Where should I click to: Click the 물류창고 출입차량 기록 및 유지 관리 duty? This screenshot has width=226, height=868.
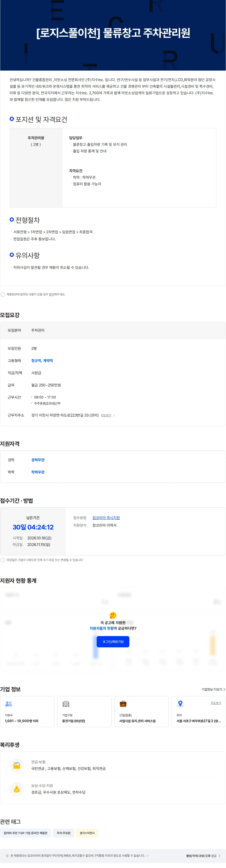click(100, 144)
